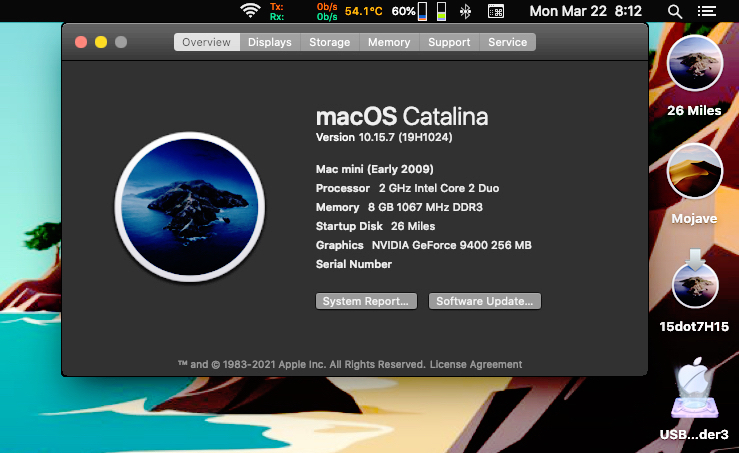Image resolution: width=739 pixels, height=453 pixels.
Task: Close the About This Mac window
Action: 81,42
